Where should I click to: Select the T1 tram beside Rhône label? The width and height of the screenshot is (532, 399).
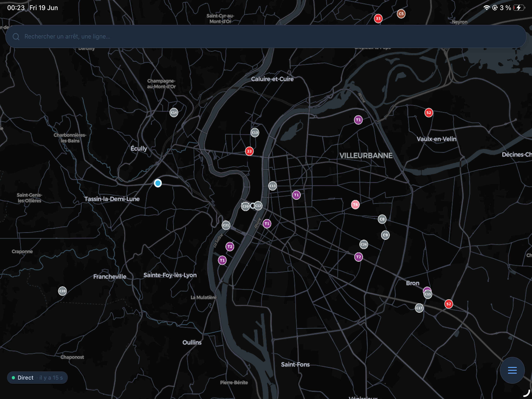click(267, 224)
